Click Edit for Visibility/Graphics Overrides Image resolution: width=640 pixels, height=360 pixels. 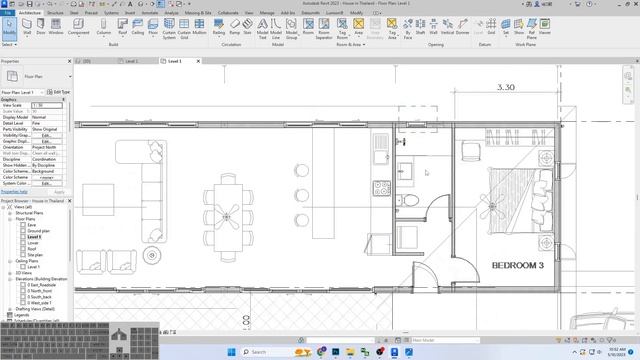(46, 136)
